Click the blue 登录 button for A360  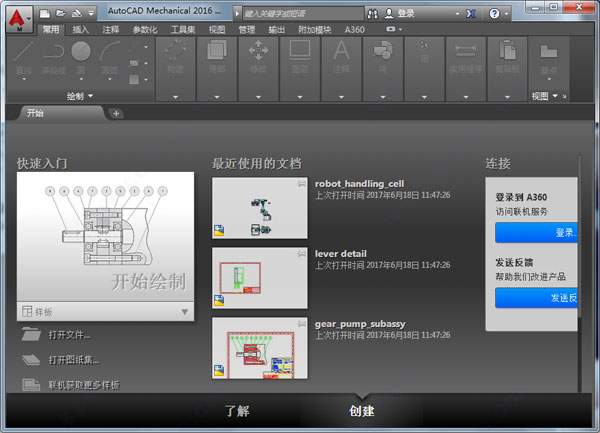tap(536, 233)
